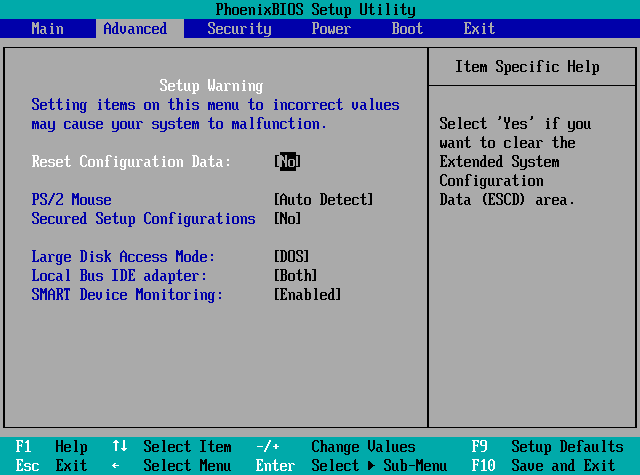The height and width of the screenshot is (475, 640).
Task: Toggle SMART Device Monitoring [Enabled] value
Action: [x=307, y=294]
